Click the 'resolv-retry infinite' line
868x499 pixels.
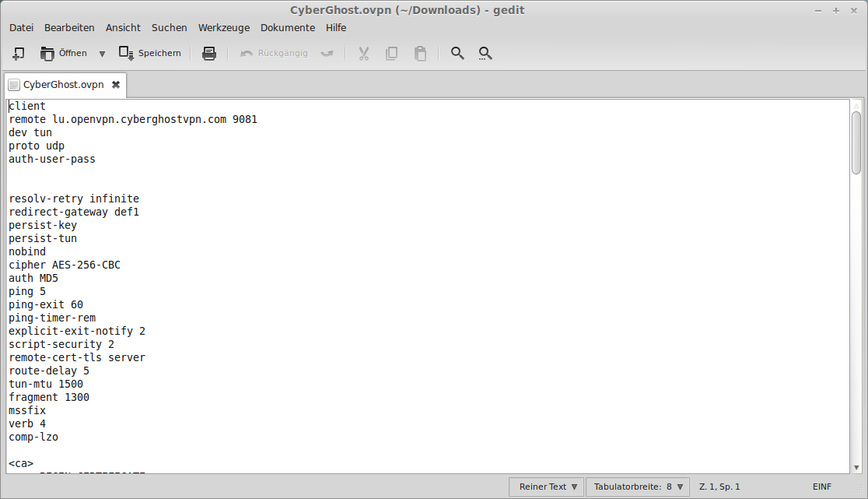74,199
